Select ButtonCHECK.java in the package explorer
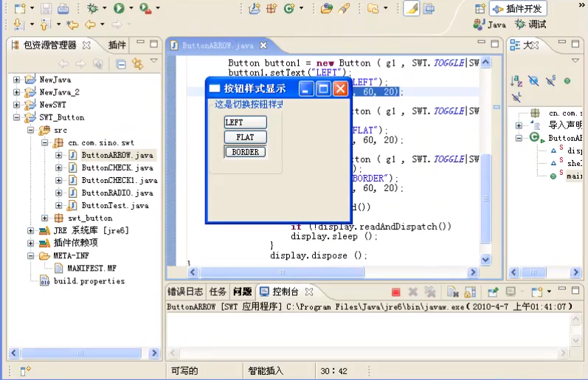This screenshot has height=380, width=588. click(x=117, y=167)
